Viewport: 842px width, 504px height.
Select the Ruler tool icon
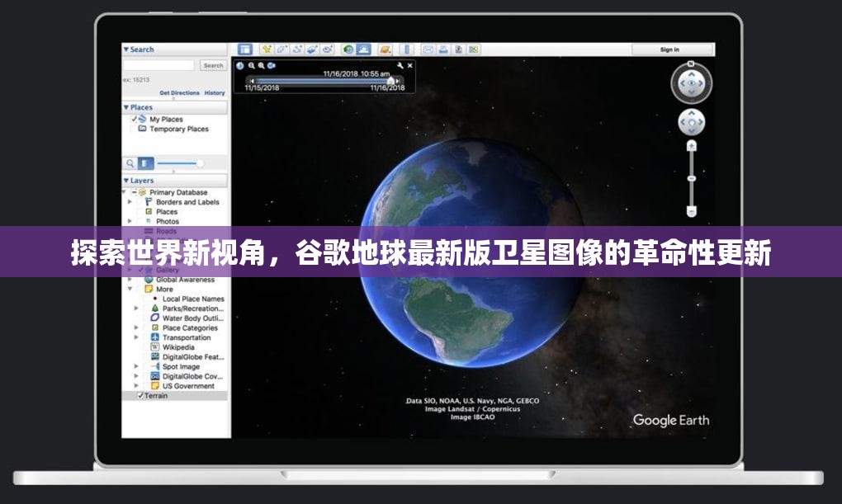point(406,49)
